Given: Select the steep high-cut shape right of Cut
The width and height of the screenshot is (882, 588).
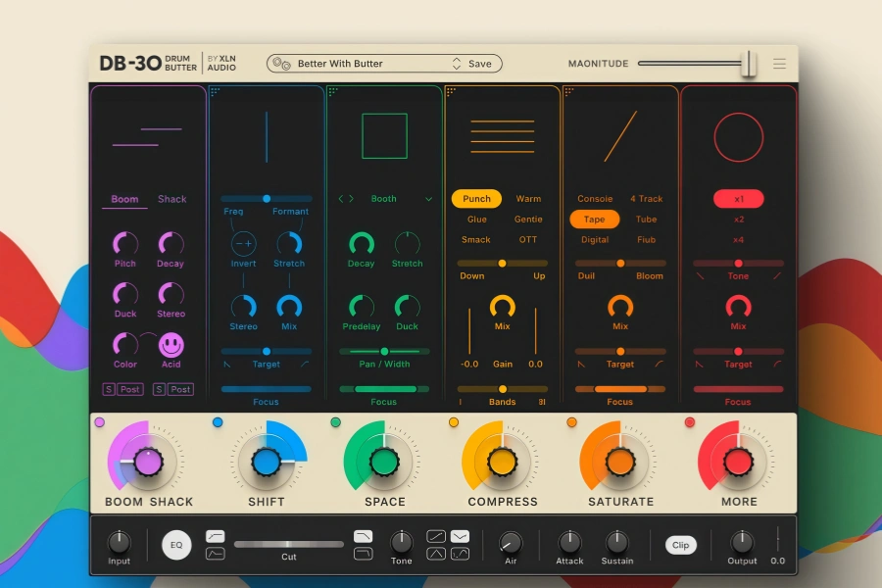Looking at the screenshot, I should [363, 554].
